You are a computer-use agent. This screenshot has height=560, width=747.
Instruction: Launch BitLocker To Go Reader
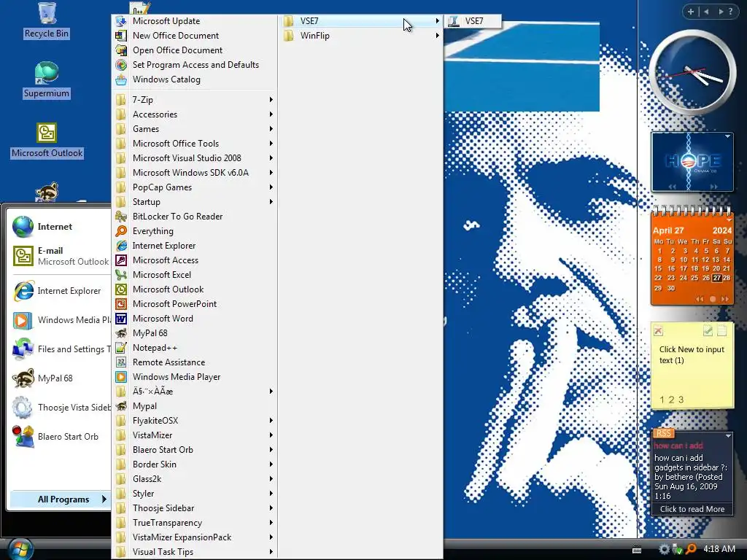(x=195, y=216)
